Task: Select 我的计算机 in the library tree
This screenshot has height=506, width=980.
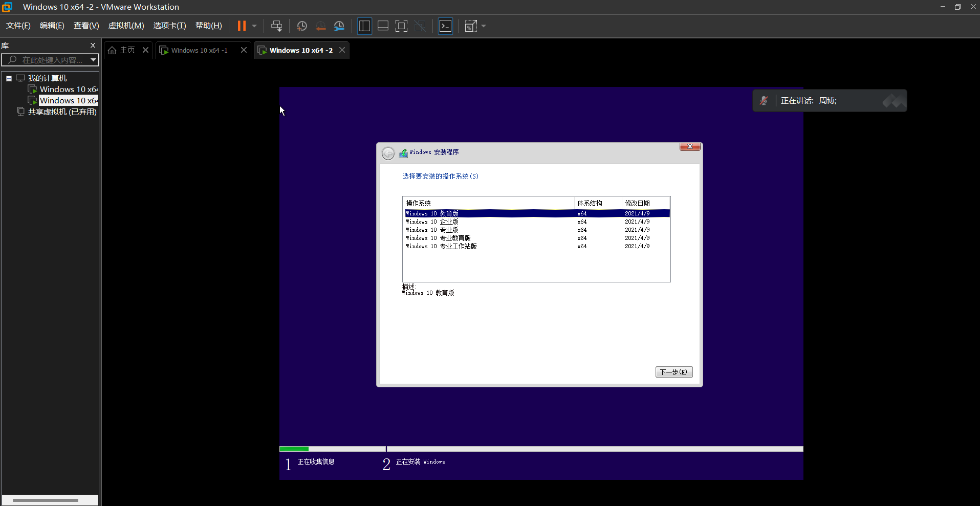Action: 47,78
